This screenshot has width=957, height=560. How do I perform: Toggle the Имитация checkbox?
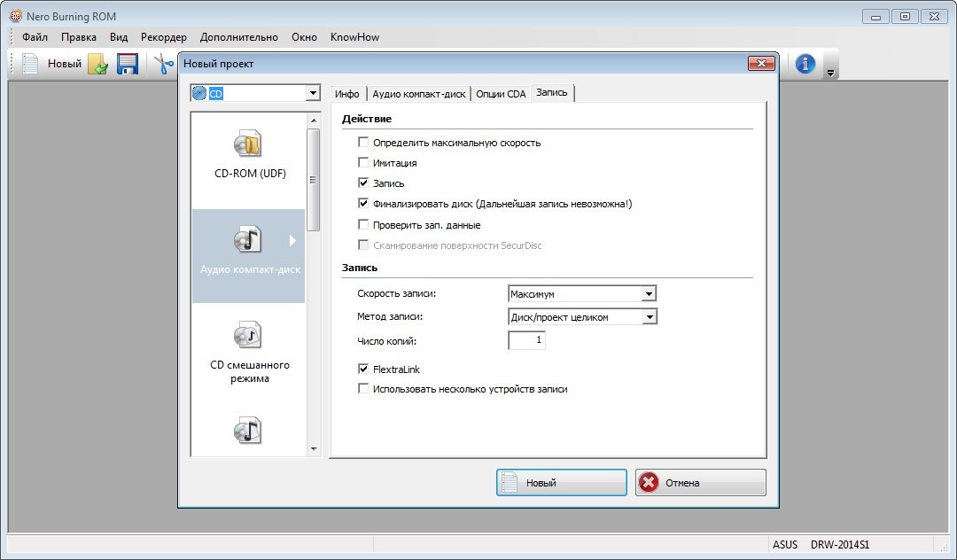click(363, 163)
